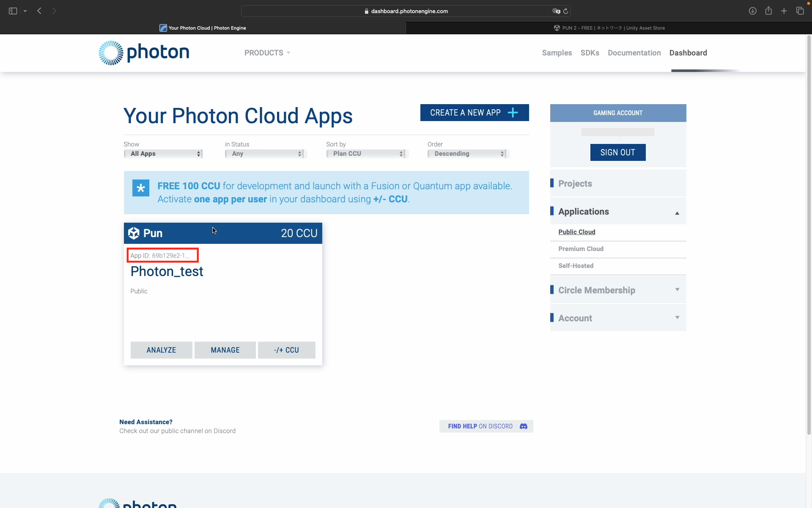Click the Public label on app card

[x=139, y=291]
